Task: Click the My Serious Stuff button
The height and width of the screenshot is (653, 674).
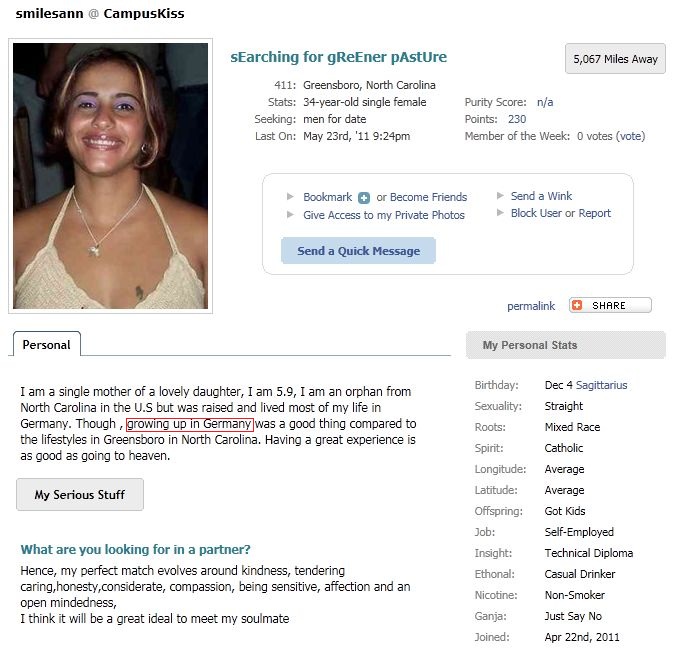Action: pos(80,494)
